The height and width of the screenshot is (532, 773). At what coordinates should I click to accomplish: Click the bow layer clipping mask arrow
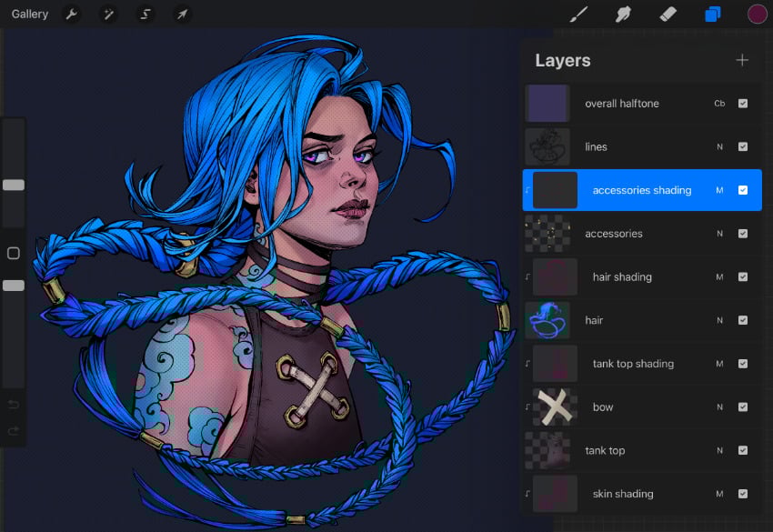point(527,407)
